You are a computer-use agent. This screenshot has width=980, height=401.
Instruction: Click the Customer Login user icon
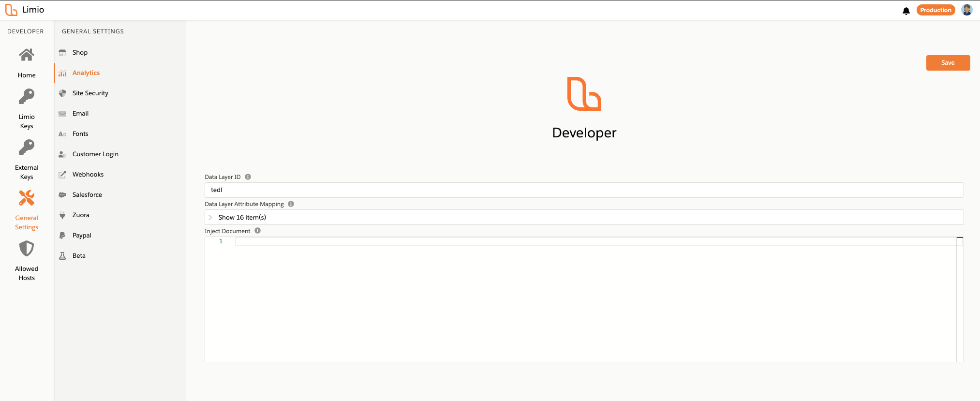click(x=62, y=154)
